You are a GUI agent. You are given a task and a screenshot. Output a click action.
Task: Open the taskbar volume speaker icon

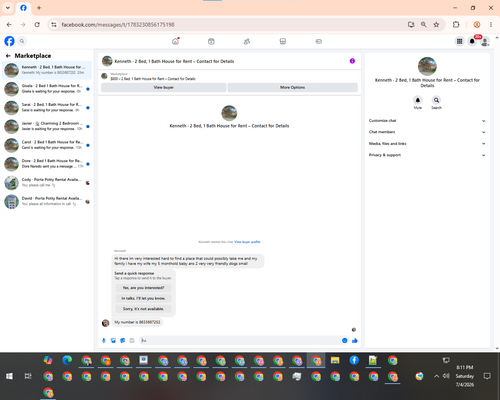coord(446,376)
